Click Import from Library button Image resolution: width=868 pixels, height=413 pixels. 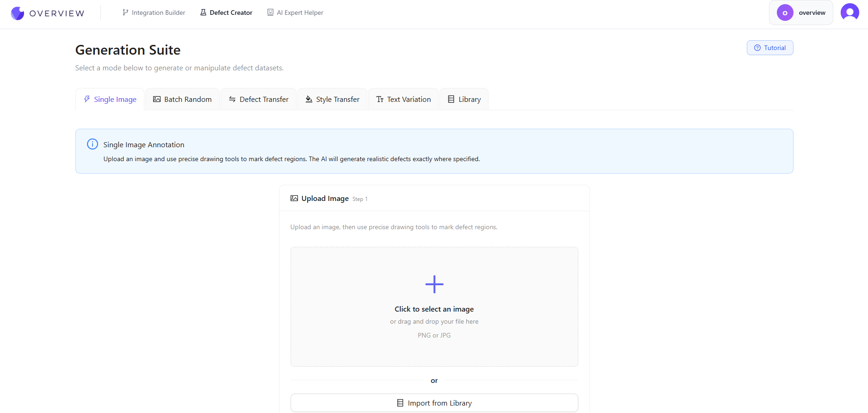point(434,403)
